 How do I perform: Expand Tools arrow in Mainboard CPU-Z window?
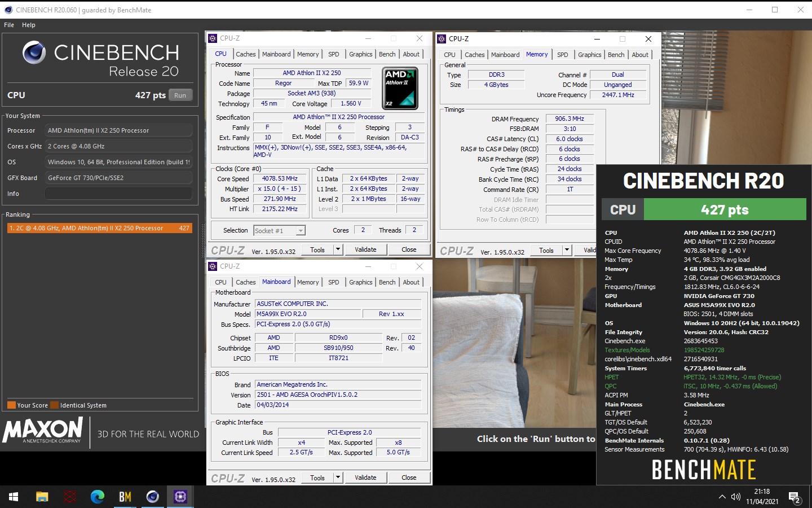click(x=338, y=478)
